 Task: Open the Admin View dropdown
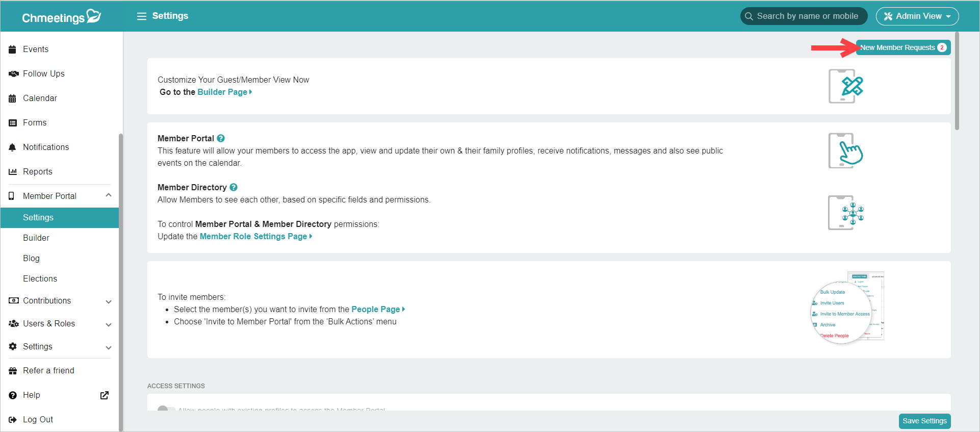[917, 16]
